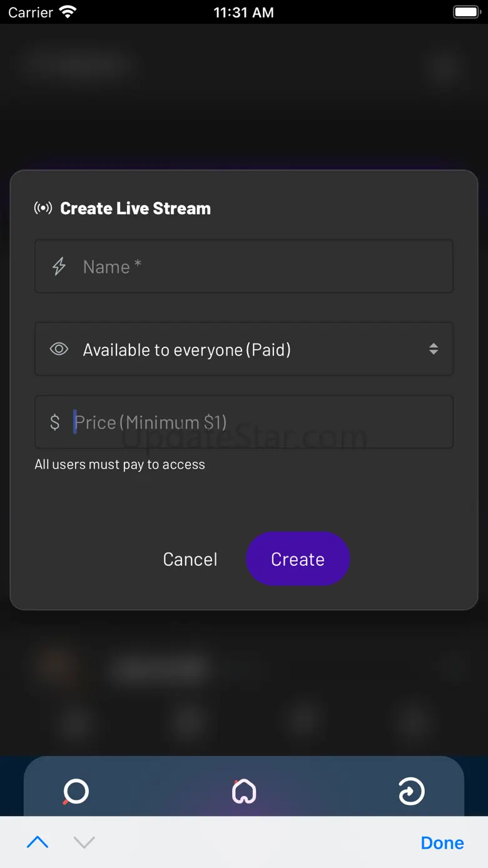Open the Search tab in the bottom bar

[x=76, y=792]
